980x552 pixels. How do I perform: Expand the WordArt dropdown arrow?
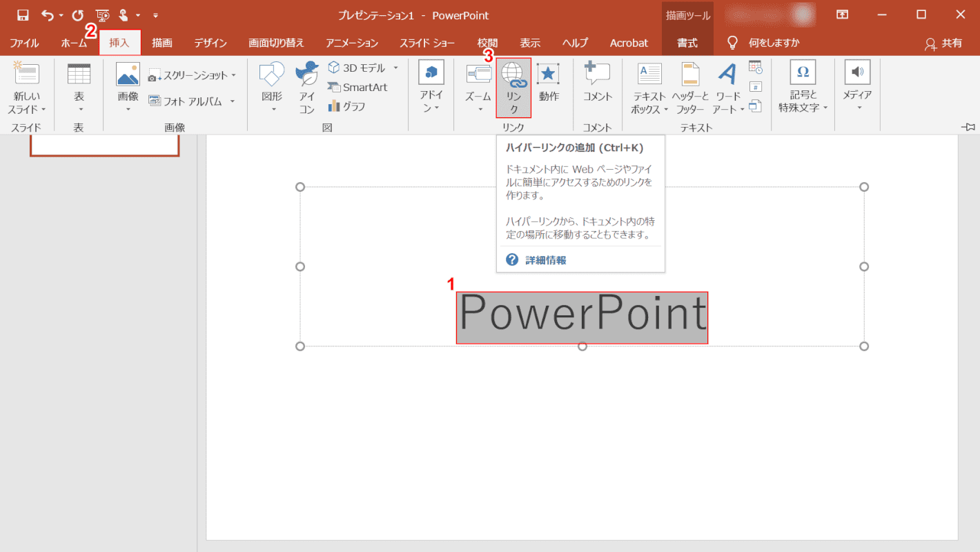point(743,109)
